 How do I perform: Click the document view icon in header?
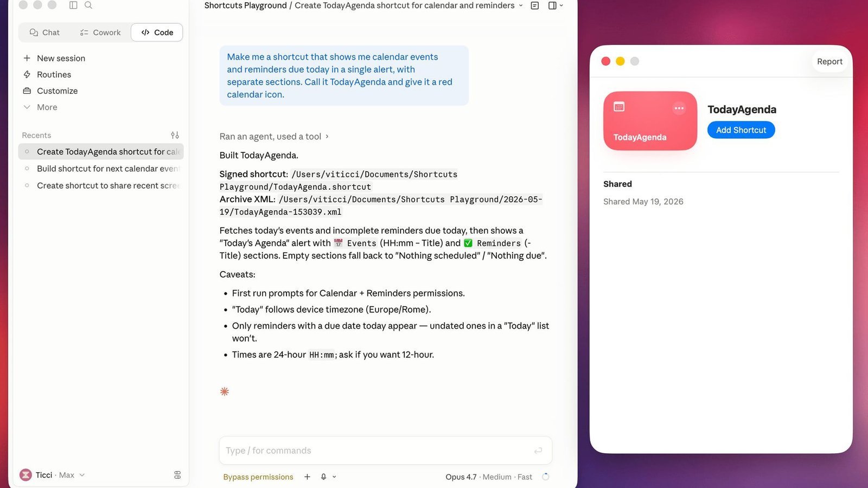point(535,5)
